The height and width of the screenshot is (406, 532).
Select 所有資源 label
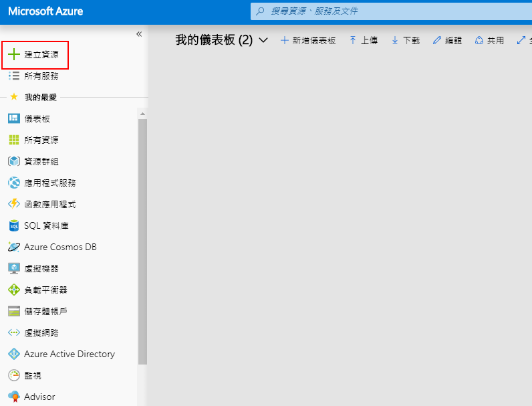pos(41,140)
